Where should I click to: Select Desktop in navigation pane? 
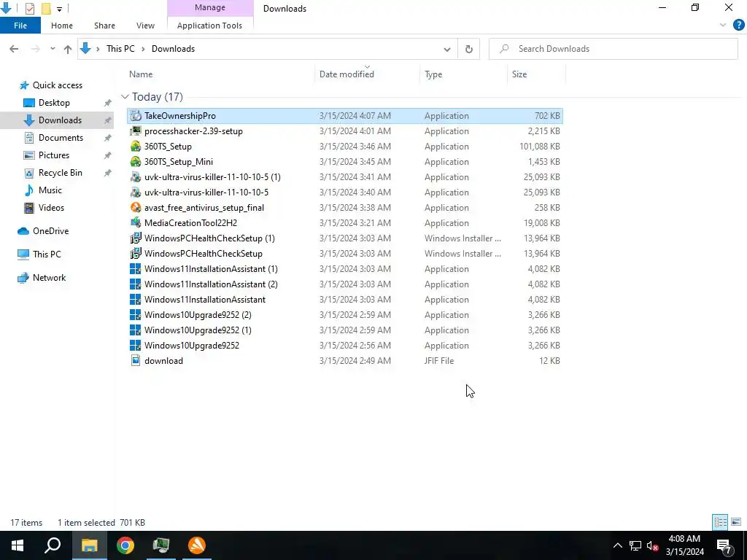click(x=54, y=103)
